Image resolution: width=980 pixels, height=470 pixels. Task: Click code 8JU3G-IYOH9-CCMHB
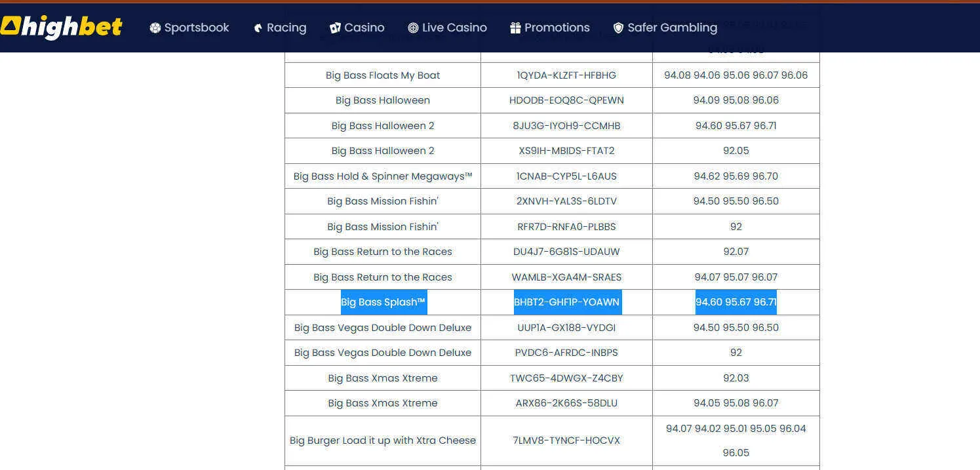click(x=566, y=126)
